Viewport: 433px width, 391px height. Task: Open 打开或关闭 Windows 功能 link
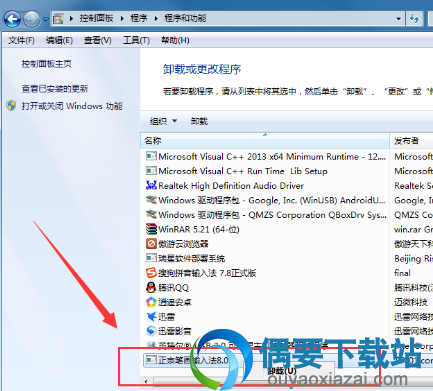pyautogui.click(x=72, y=106)
